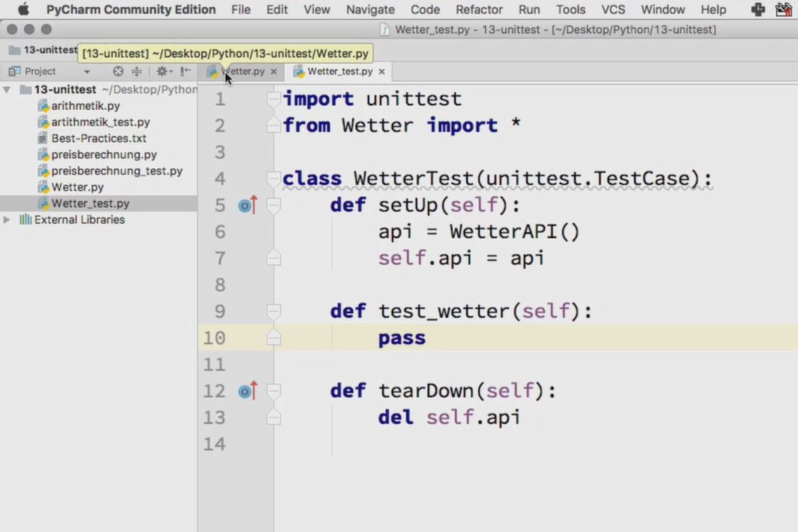Image resolution: width=798 pixels, height=532 pixels.
Task: Open the Code menu
Action: tap(425, 9)
